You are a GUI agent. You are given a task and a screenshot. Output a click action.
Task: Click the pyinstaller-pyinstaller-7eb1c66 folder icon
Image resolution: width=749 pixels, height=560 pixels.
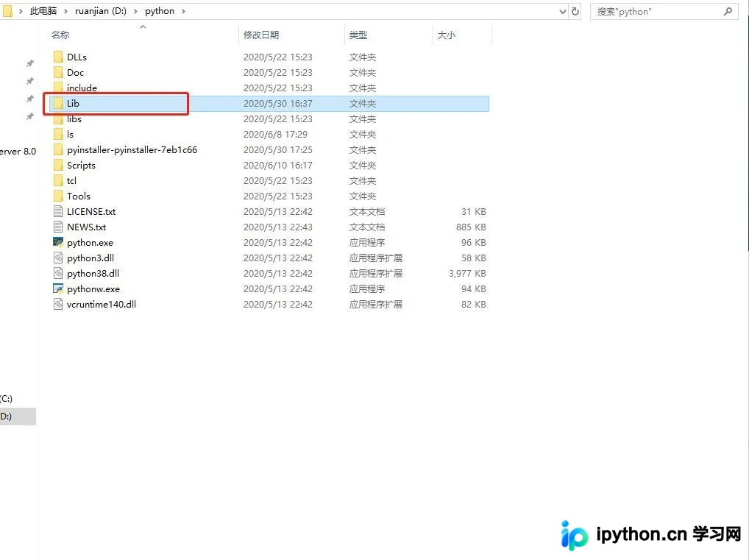click(x=58, y=149)
